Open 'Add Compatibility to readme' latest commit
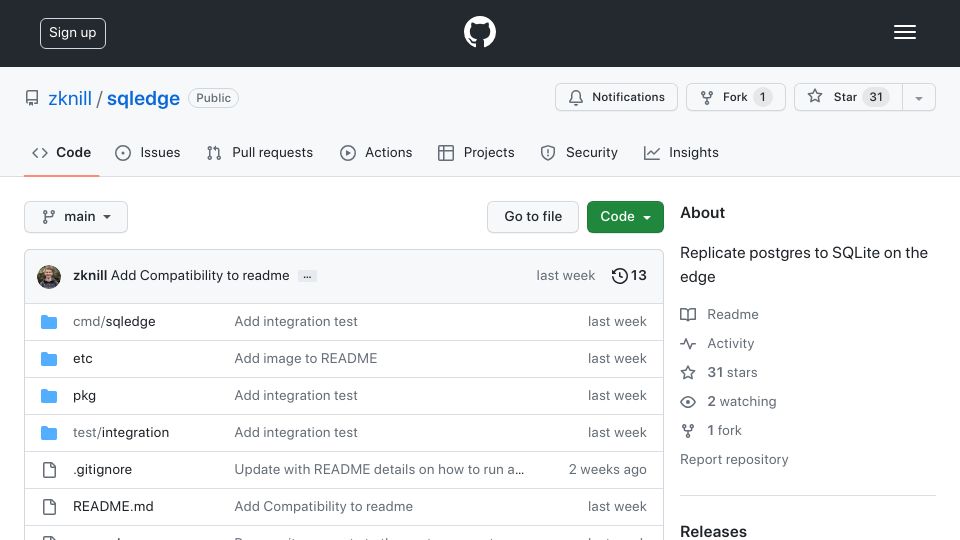960x540 pixels. [x=200, y=276]
